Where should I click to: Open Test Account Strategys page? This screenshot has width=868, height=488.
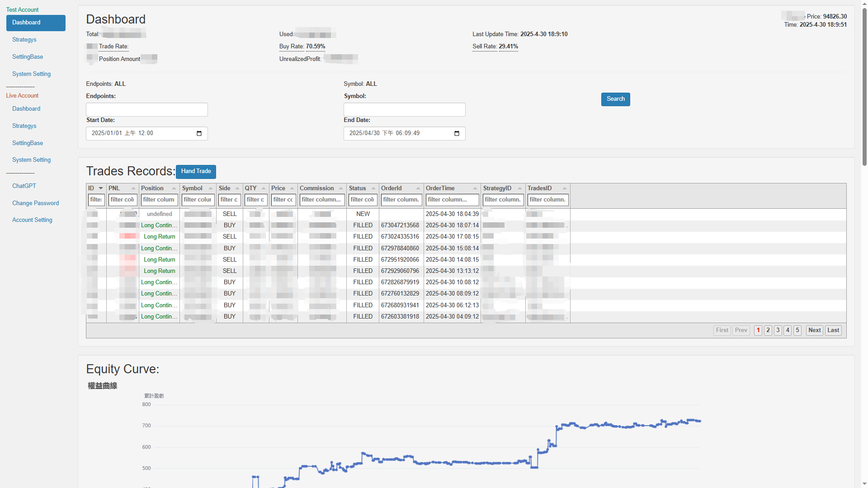pyautogui.click(x=24, y=40)
